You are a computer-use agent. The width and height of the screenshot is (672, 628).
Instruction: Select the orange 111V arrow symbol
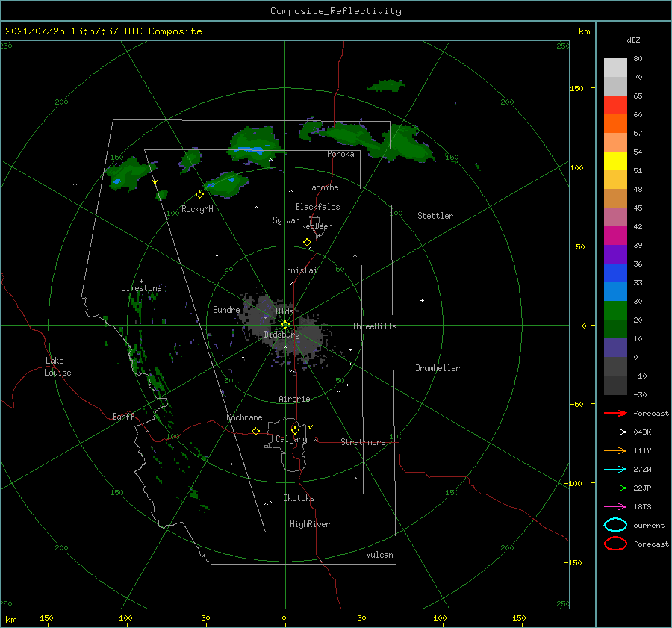click(615, 450)
